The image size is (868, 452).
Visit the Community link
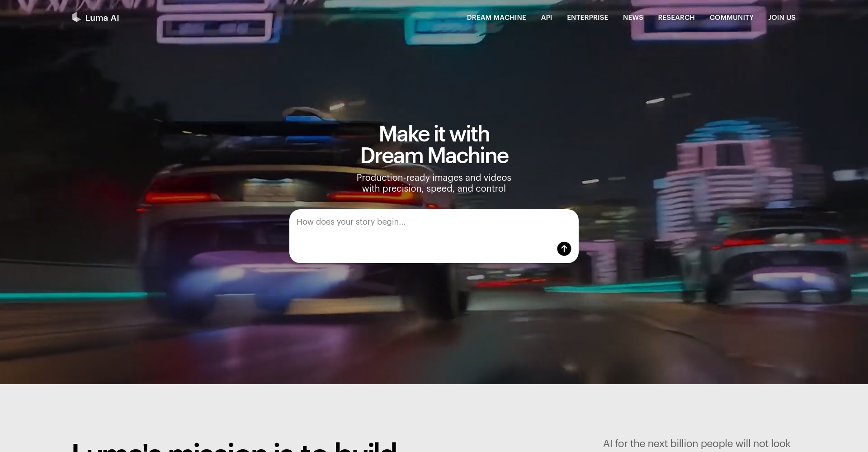click(731, 18)
